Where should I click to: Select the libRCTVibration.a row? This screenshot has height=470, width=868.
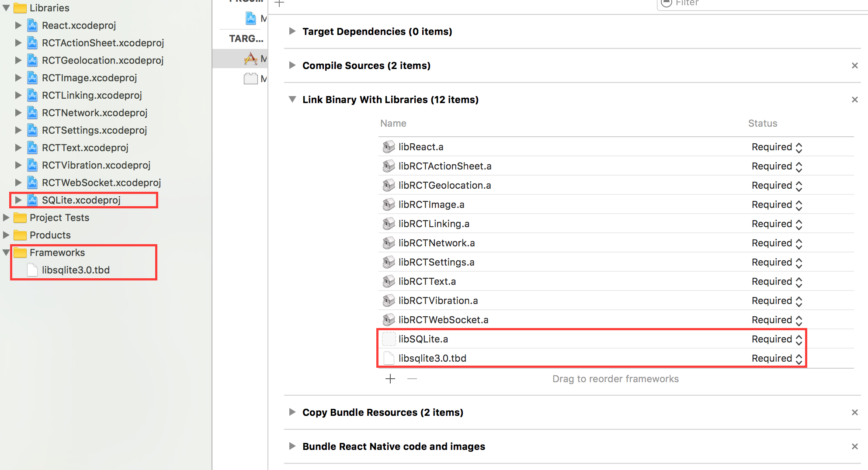(616, 301)
